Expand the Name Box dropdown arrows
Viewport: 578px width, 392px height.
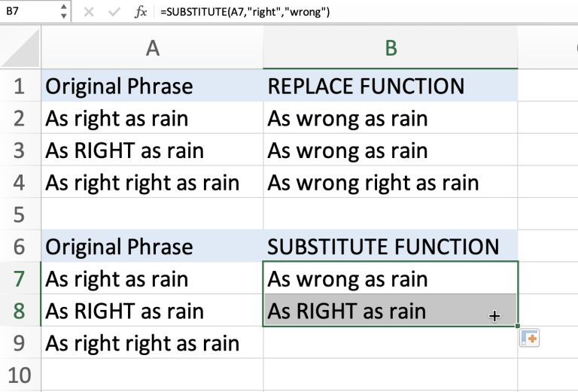pyautogui.click(x=63, y=12)
